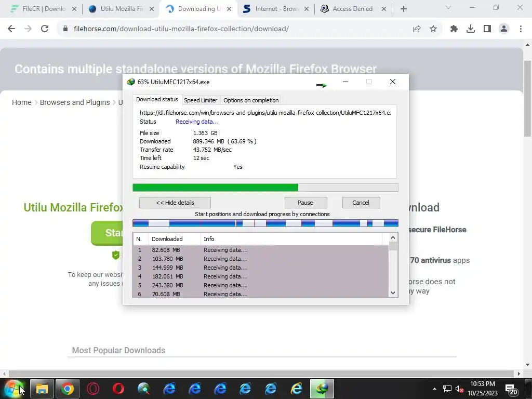
Task: Cancel the download
Action: [361, 203]
